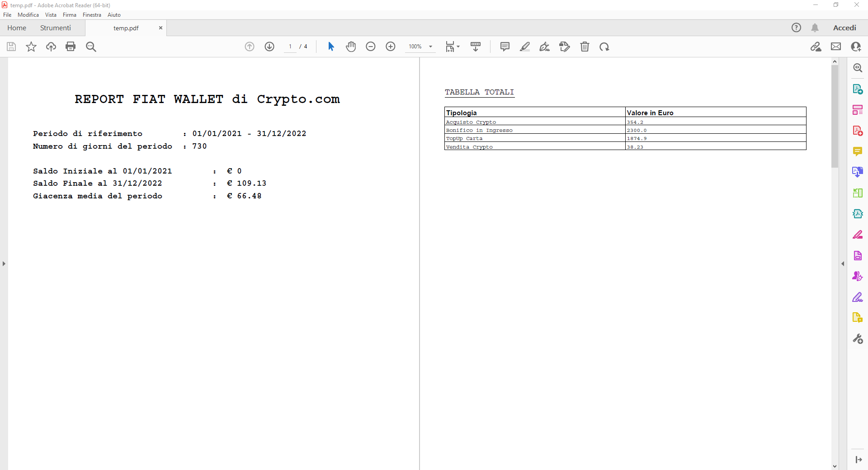Open the Vista menu
The width and height of the screenshot is (868, 470).
pos(51,15)
